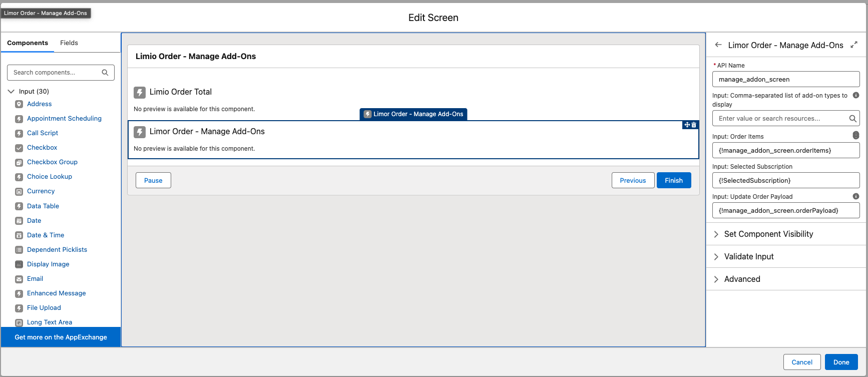Switch to the Components tab
The width and height of the screenshot is (868, 377).
point(28,43)
